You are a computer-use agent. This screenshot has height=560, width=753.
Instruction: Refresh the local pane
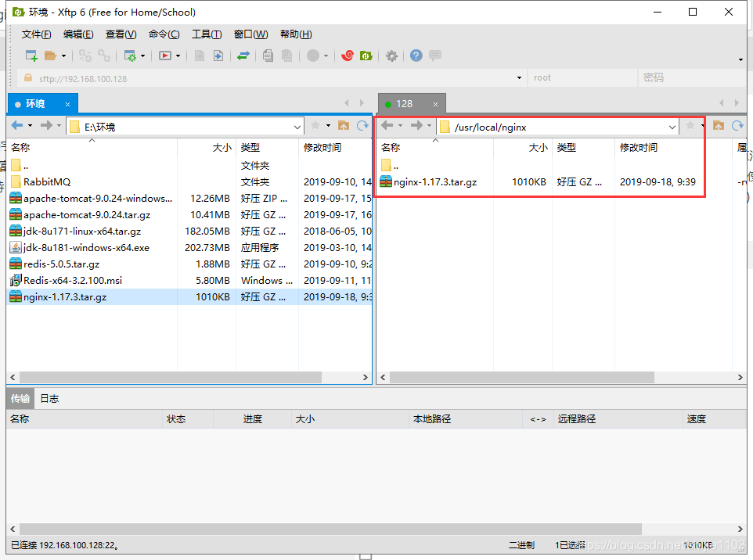(362, 126)
